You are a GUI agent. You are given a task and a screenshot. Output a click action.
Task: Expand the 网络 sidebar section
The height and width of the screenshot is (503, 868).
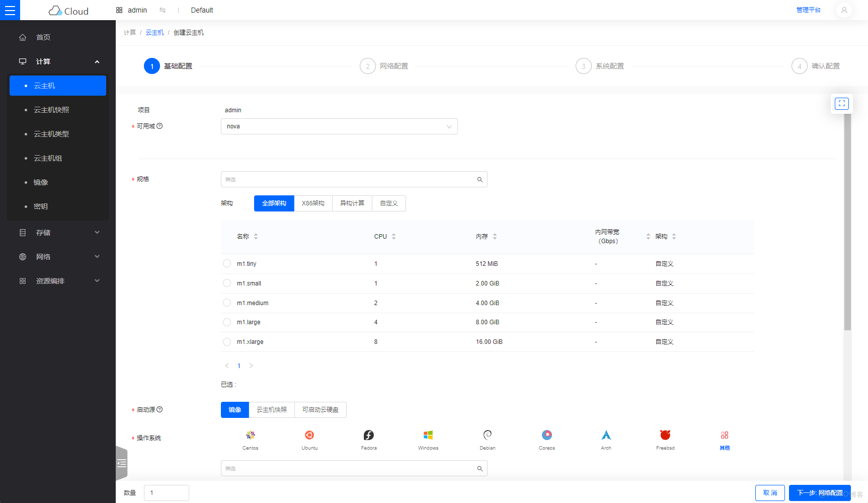click(97, 257)
